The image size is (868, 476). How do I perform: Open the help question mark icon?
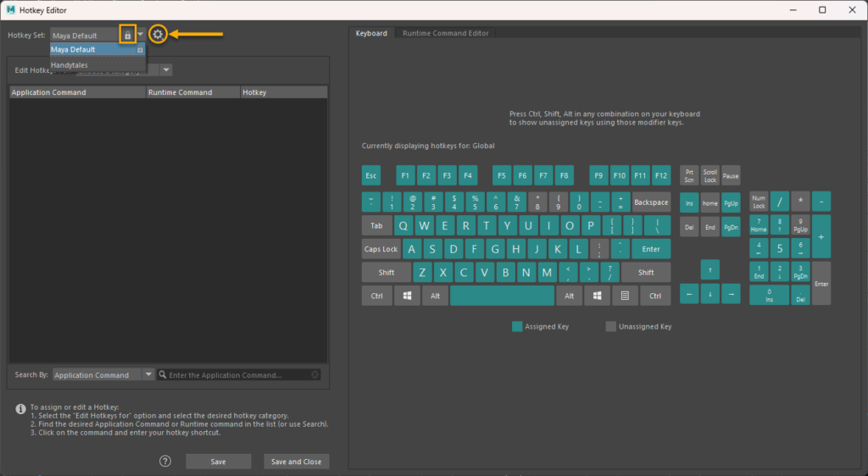[165, 461]
